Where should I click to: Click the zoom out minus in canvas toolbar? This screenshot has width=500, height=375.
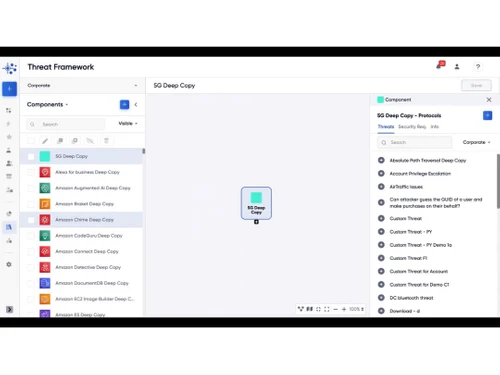(x=335, y=309)
